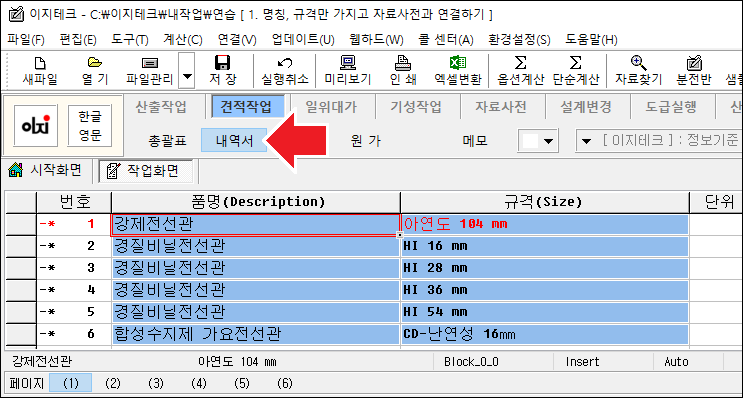Open 분전반 panel tool
Viewport: 743px width, 398px height.
click(x=694, y=71)
